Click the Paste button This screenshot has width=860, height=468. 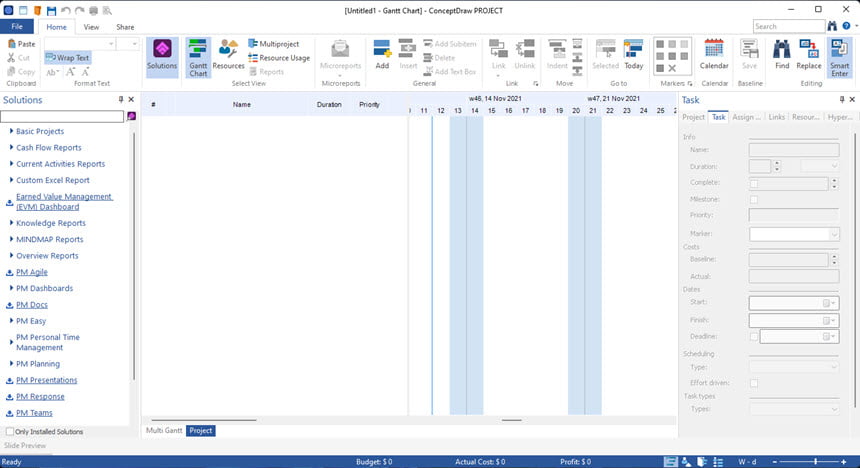pyautogui.click(x=21, y=44)
